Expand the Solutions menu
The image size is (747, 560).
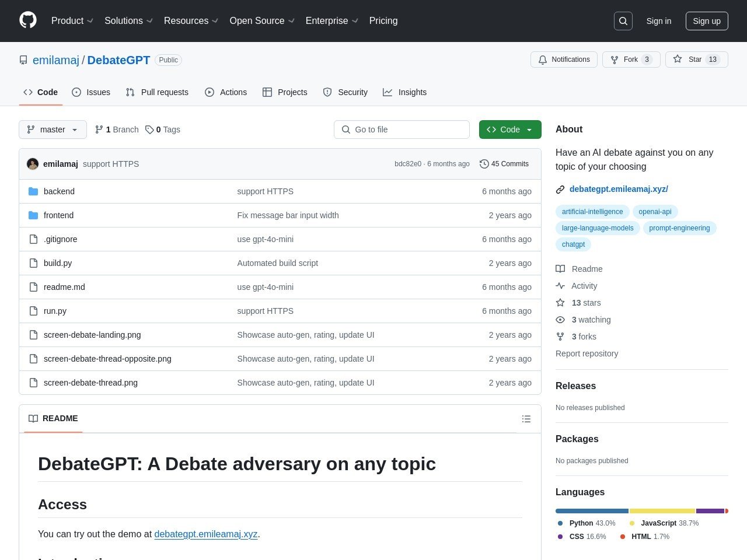(128, 20)
